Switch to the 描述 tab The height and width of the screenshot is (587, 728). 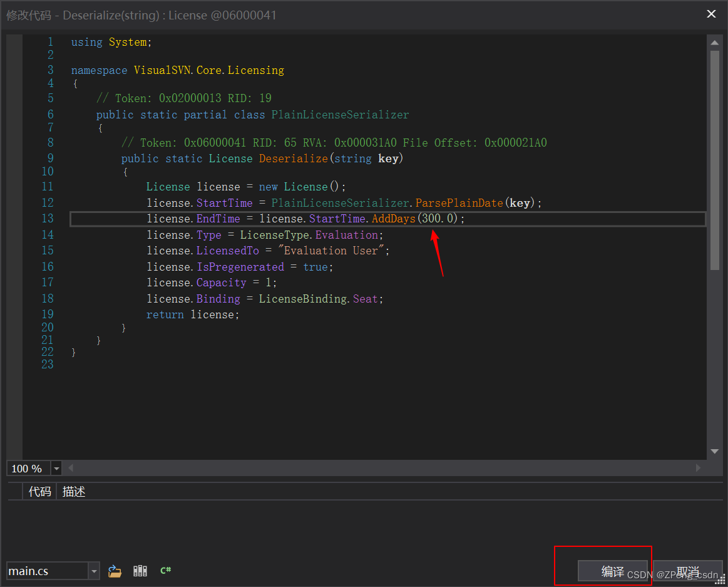pyautogui.click(x=73, y=491)
